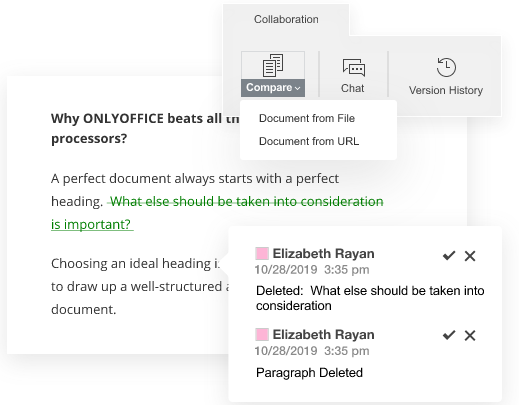Open Version History clock icon

pyautogui.click(x=446, y=67)
